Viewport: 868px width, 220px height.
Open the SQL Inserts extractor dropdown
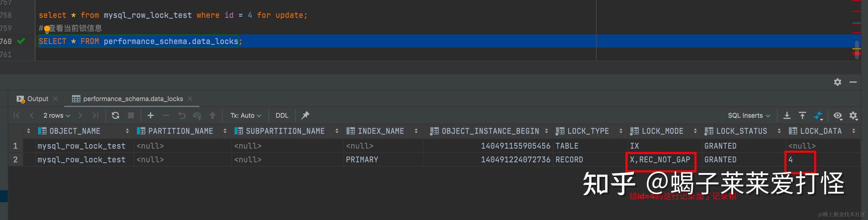pyautogui.click(x=749, y=116)
